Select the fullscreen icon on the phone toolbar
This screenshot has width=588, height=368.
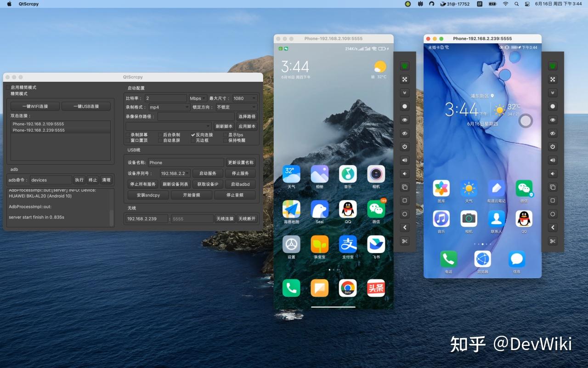tap(405, 79)
